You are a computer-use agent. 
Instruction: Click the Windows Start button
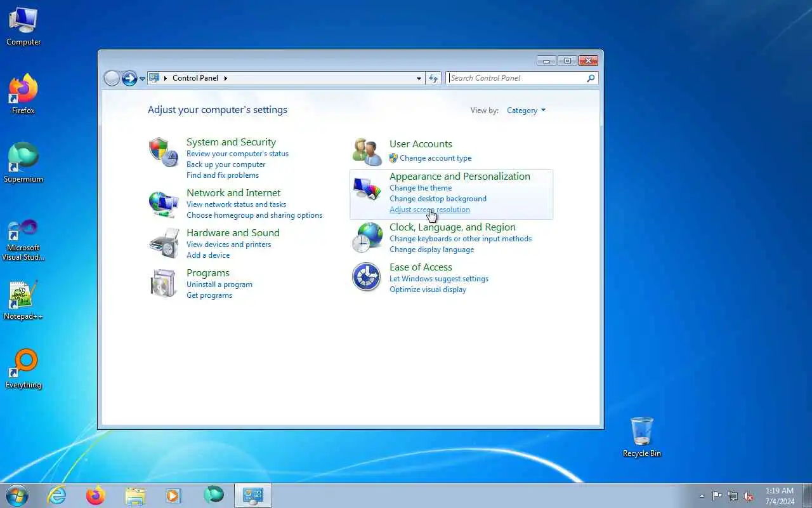(17, 495)
